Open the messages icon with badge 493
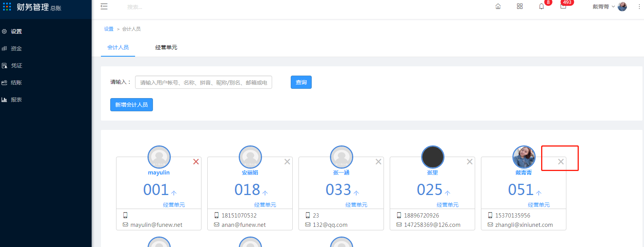The height and width of the screenshot is (247, 644). 563,7
